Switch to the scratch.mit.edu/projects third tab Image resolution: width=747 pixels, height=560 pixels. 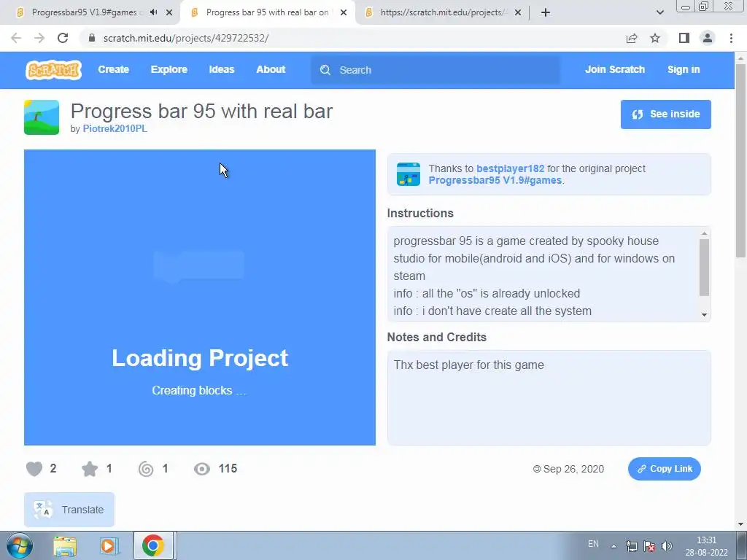click(441, 12)
